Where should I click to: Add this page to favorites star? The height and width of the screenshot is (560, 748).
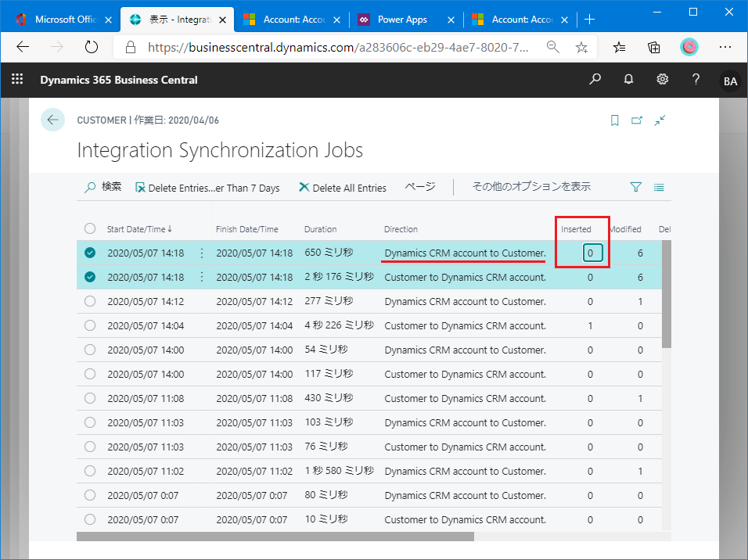(x=581, y=47)
